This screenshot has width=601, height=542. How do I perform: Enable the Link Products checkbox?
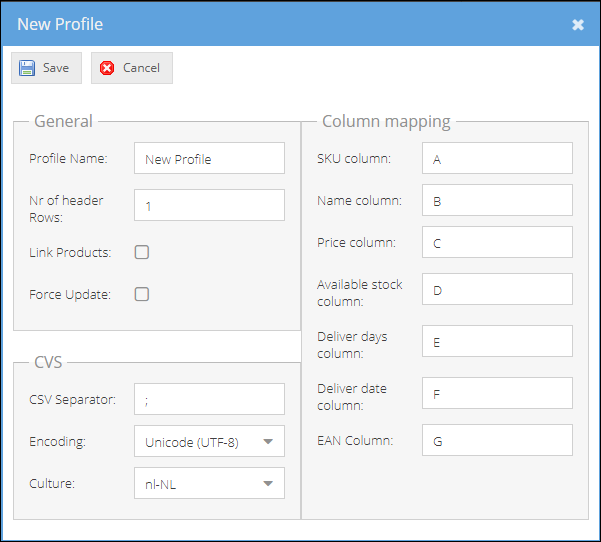(x=141, y=252)
